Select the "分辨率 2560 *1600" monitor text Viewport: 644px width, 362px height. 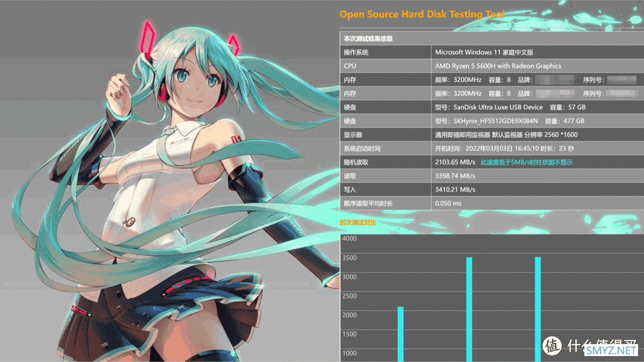click(x=551, y=135)
